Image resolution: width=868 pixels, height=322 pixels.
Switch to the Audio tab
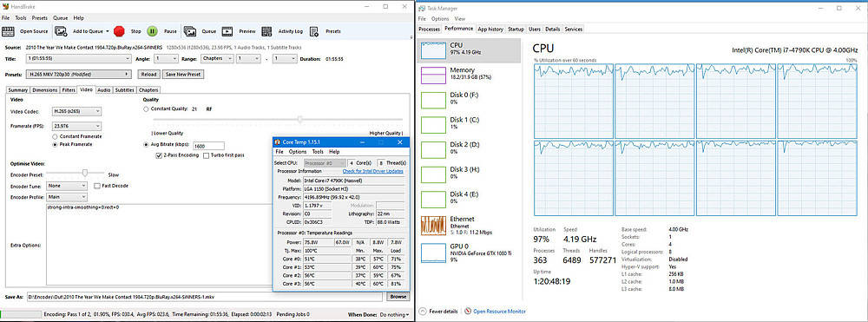click(103, 89)
